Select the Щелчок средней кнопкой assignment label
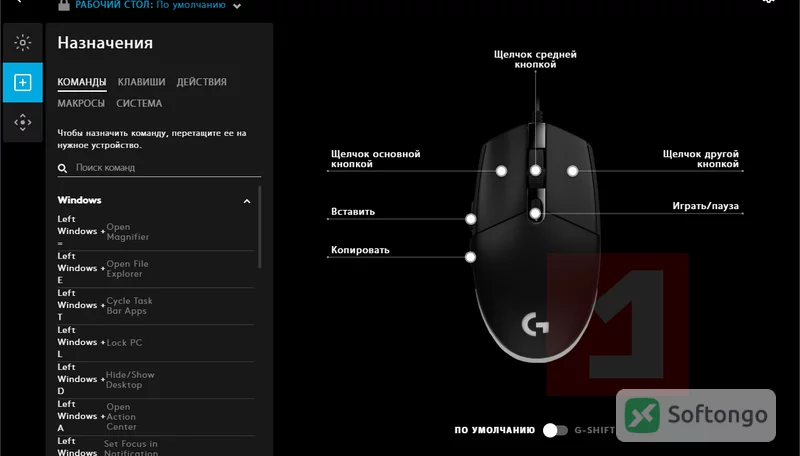Screen dimensions: 800x456 pyautogui.click(x=535, y=59)
